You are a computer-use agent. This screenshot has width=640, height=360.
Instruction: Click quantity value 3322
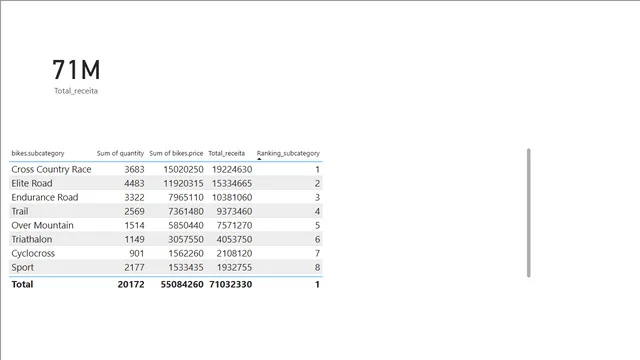[x=134, y=197]
